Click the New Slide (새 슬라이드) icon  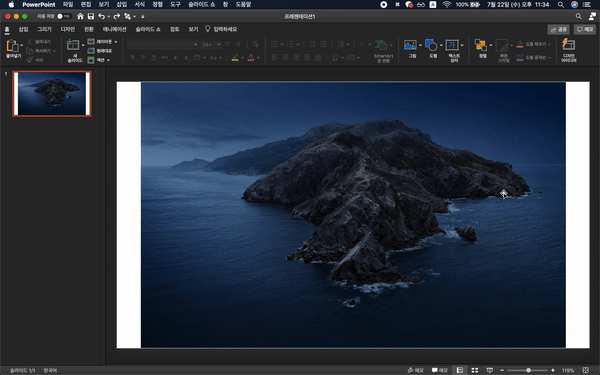point(73,45)
